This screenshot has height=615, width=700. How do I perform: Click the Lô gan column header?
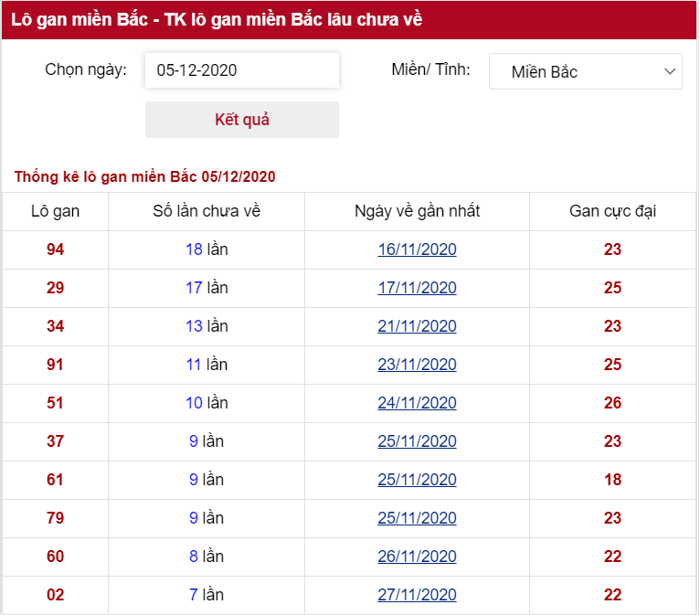[56, 211]
